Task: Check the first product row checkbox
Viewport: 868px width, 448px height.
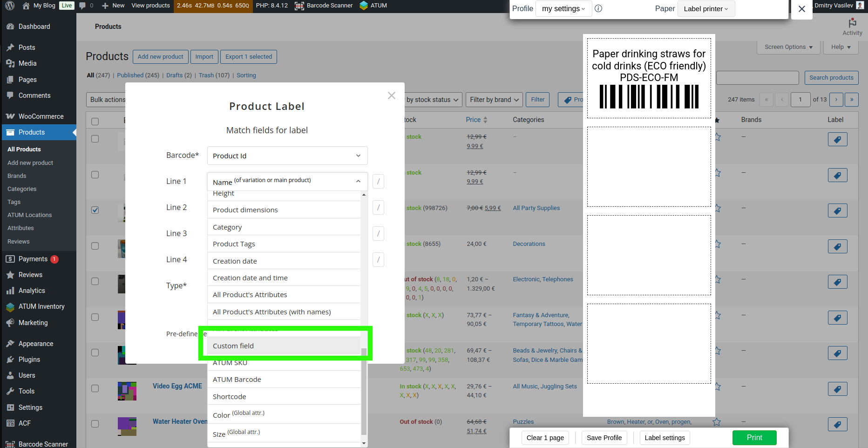Action: coord(95,139)
